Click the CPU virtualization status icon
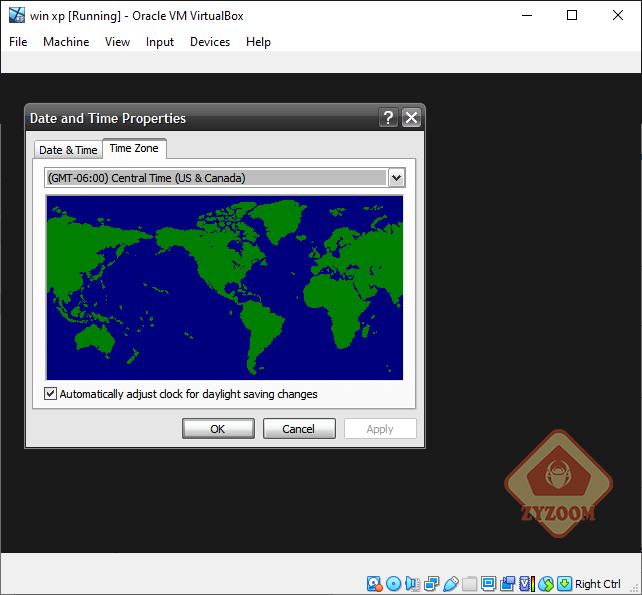642x595 pixels. coord(527,584)
